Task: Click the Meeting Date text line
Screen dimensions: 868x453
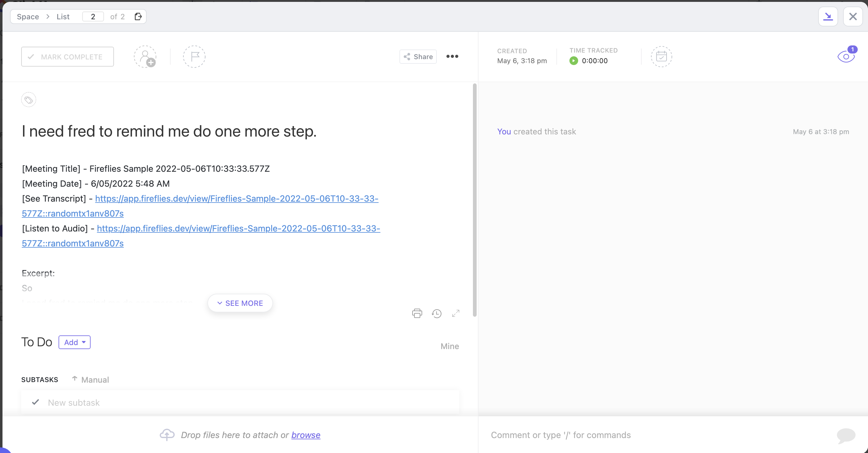Action: click(96, 184)
